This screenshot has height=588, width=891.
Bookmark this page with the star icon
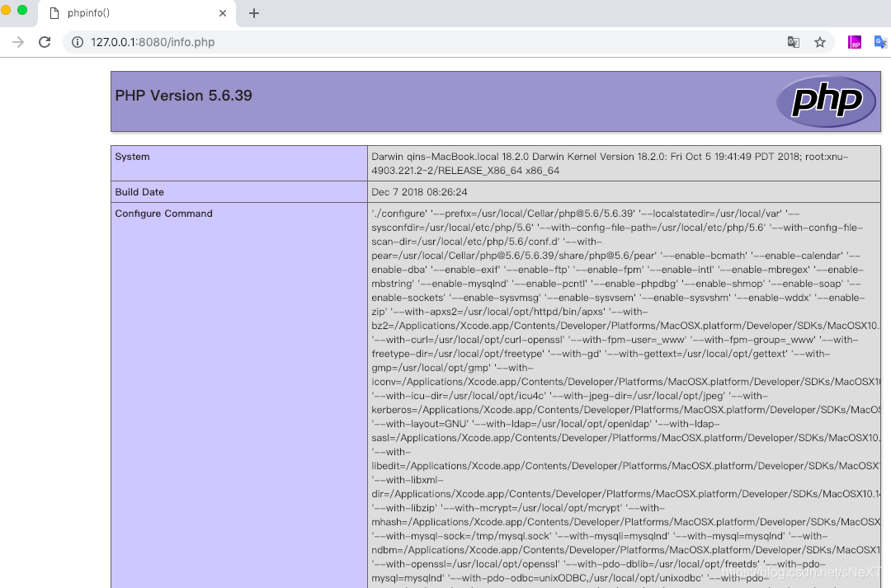click(819, 42)
